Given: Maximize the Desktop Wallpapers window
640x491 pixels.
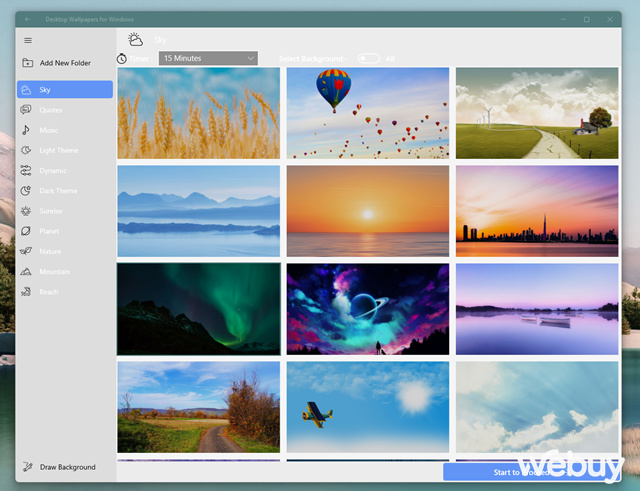Looking at the screenshot, I should (587, 19).
